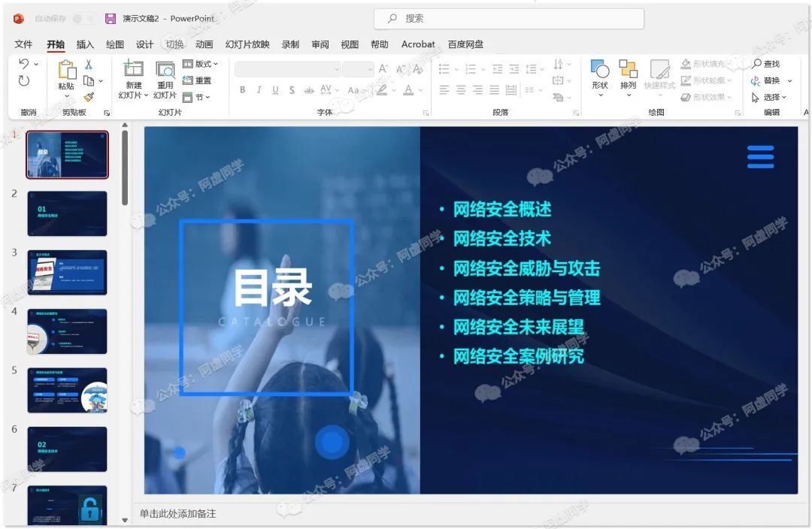The height and width of the screenshot is (529, 812).
Task: Toggle strikethrough formatting
Action: [309, 90]
